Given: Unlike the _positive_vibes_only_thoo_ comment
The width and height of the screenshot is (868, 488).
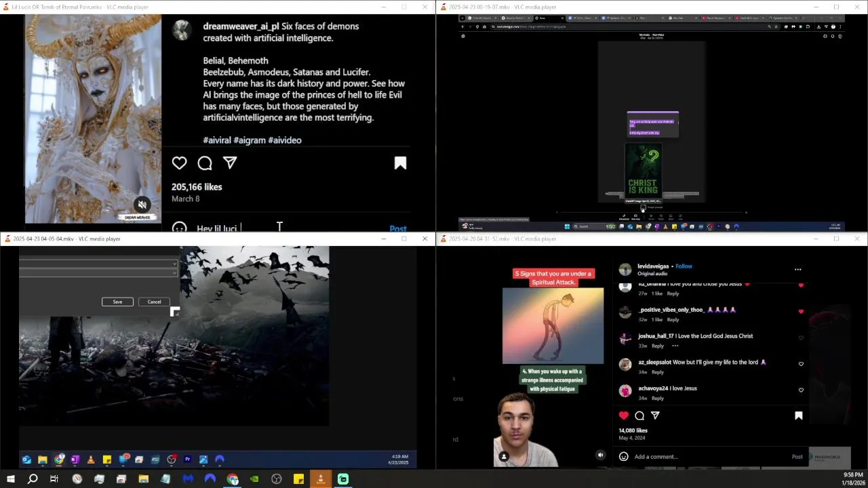Looking at the screenshot, I should [801, 312].
